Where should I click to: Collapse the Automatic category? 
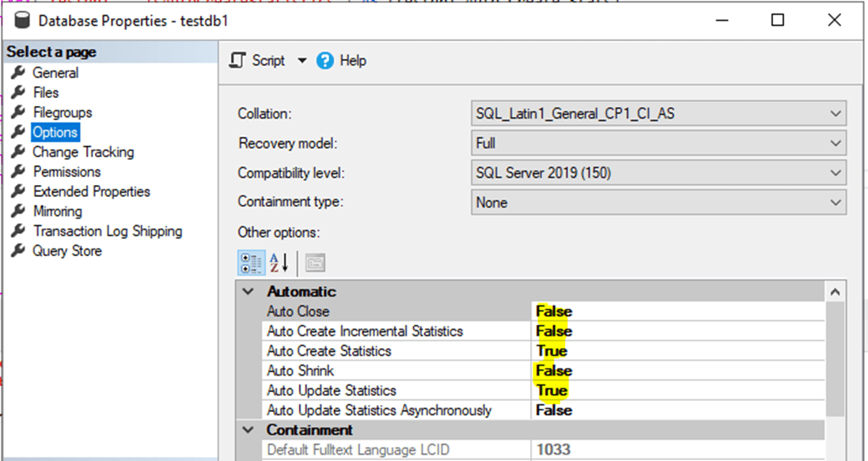pyautogui.click(x=248, y=292)
